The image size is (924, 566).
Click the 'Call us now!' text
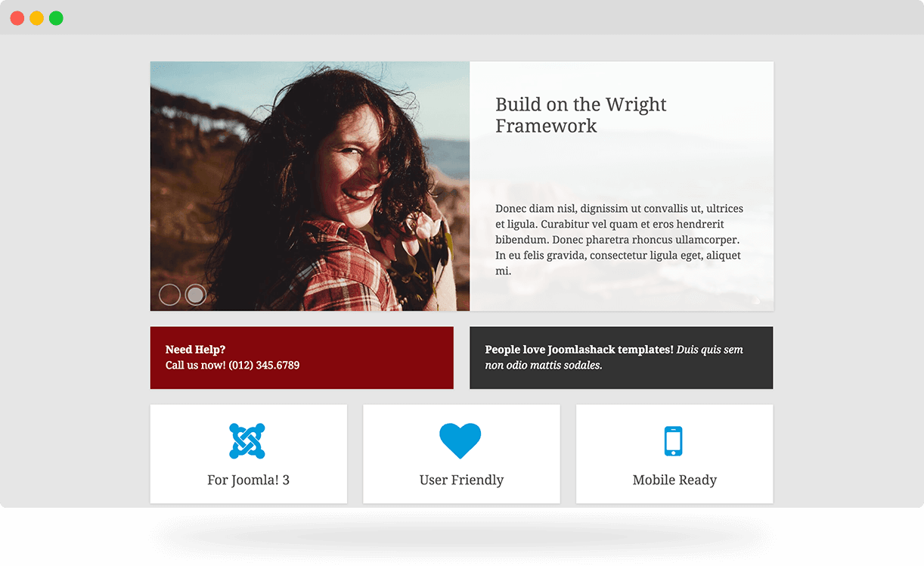(x=195, y=365)
